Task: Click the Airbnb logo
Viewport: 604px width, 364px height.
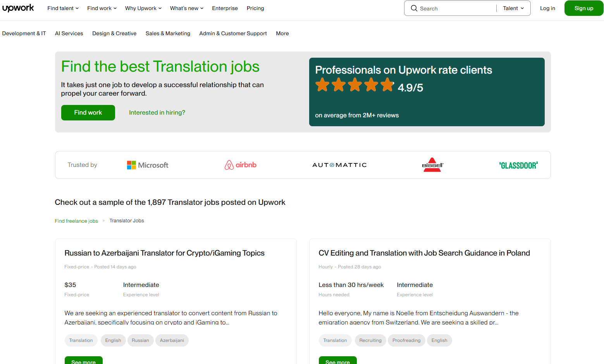Action: (240, 165)
